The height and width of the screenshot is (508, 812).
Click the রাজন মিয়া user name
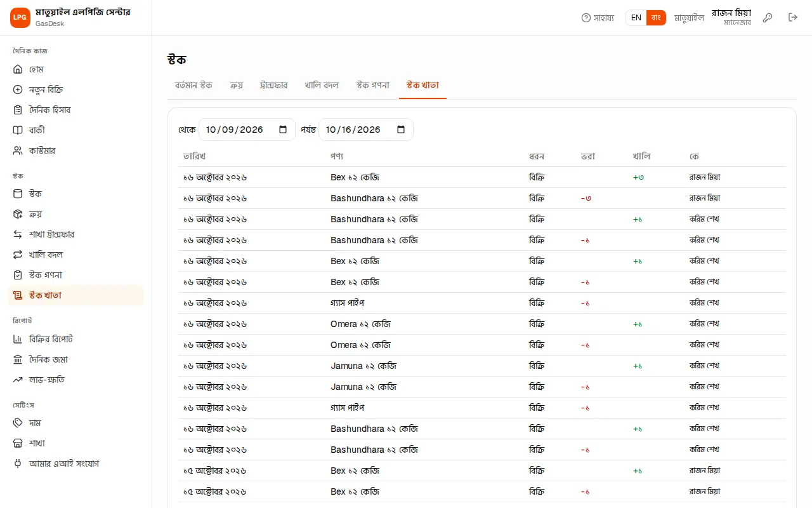731,13
